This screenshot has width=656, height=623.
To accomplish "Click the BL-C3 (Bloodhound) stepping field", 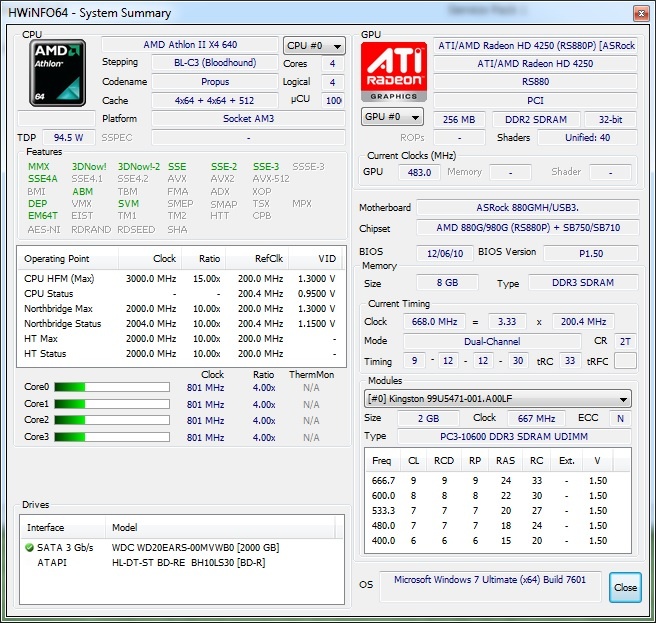I will [215, 63].
